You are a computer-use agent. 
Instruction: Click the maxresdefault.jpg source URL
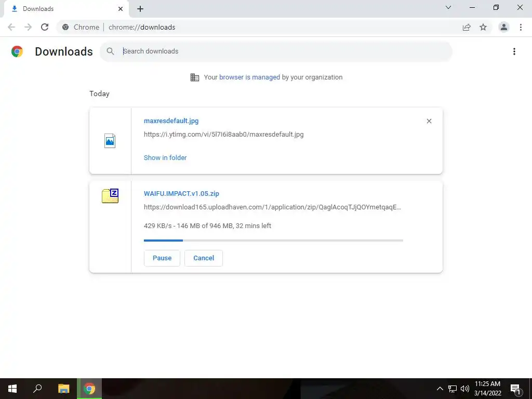(x=223, y=135)
